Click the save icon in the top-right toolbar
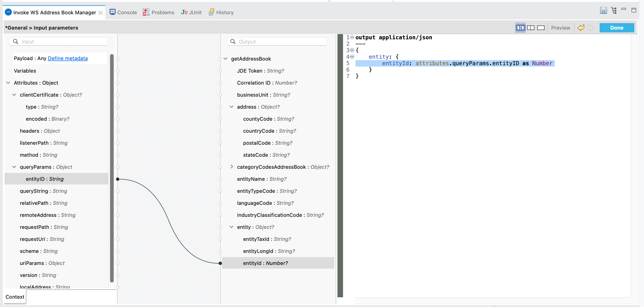644x307 pixels. tap(603, 10)
